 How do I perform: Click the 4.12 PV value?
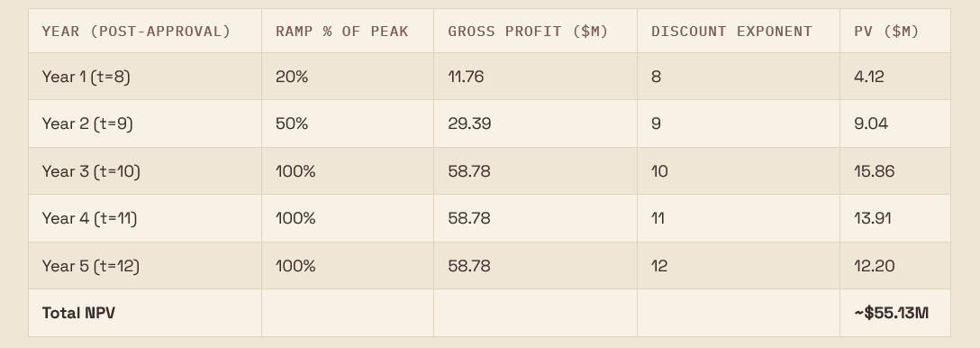click(868, 77)
